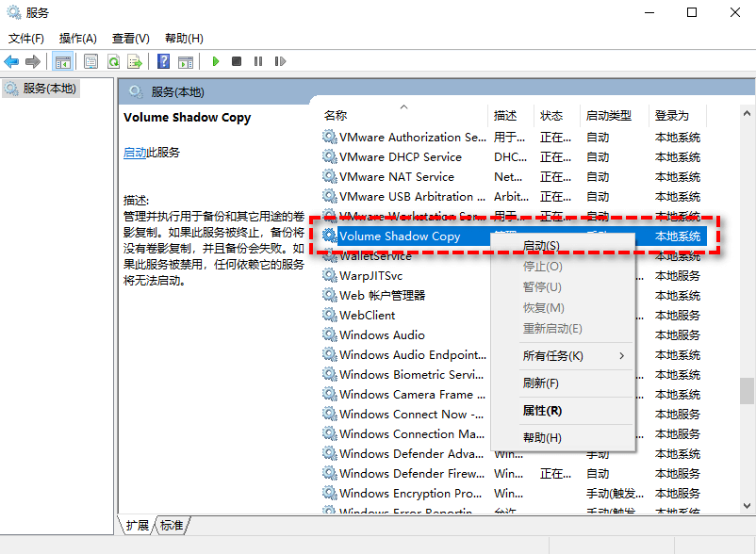756x554 pixels.
Task: Click the back arrow in the toolbar
Action: tap(11, 61)
